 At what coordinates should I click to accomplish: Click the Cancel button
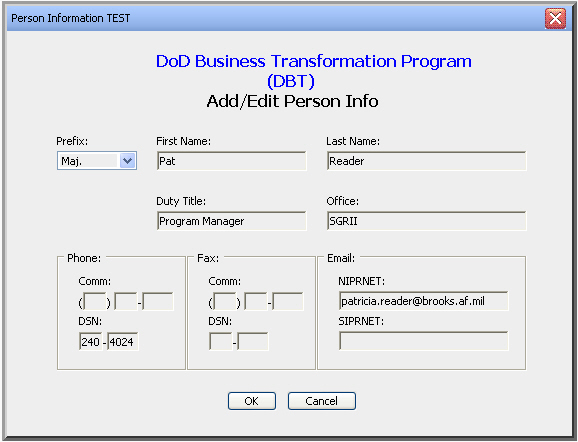pyautogui.click(x=321, y=401)
